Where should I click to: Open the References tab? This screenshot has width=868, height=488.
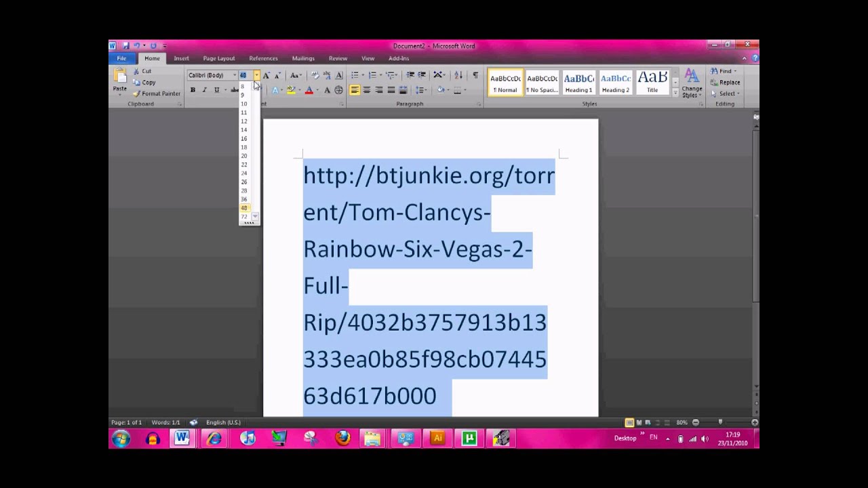pyautogui.click(x=263, y=58)
